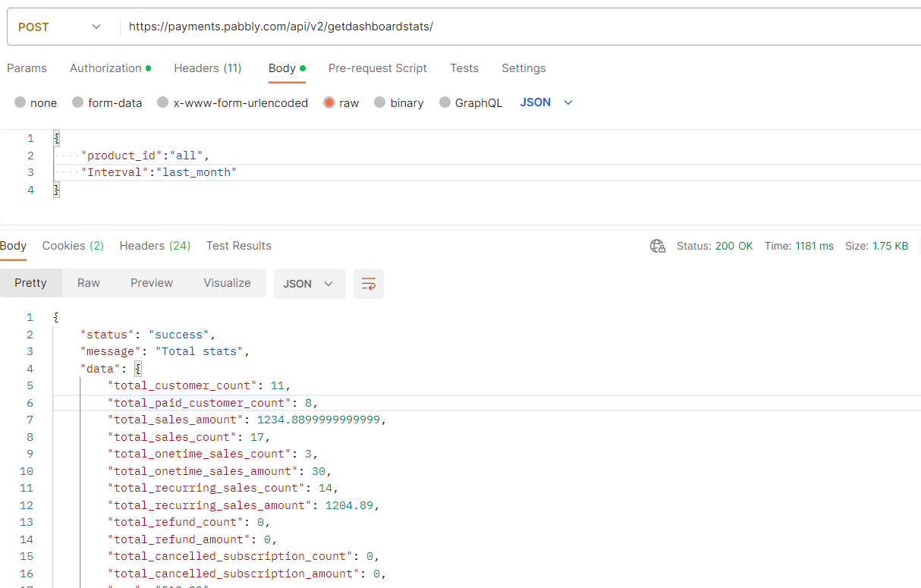This screenshot has width=921, height=588.
Task: Switch to the Tests tab
Action: (x=464, y=68)
